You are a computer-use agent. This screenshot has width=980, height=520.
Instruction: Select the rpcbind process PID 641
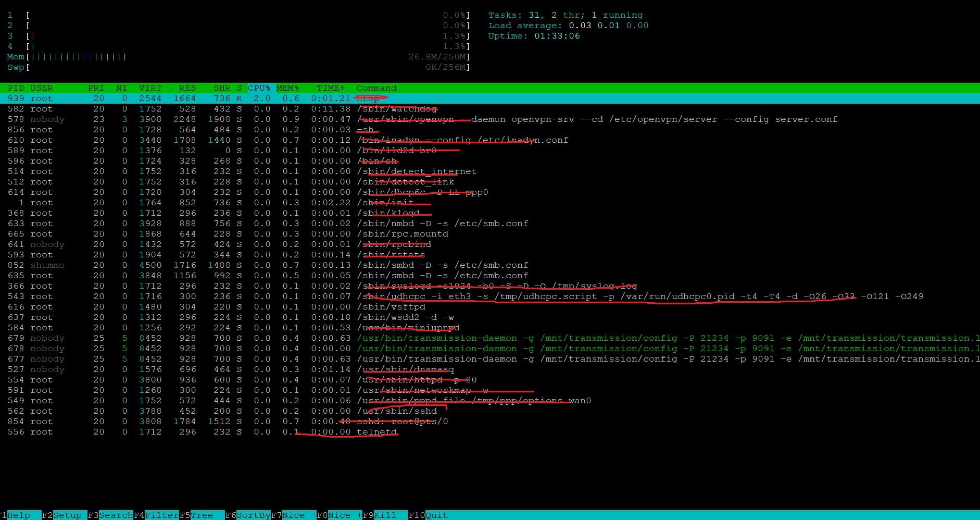pos(490,244)
